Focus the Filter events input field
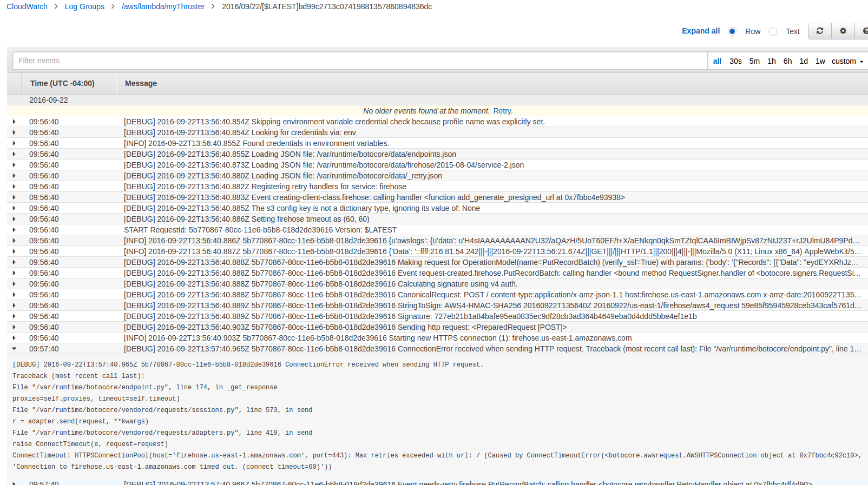 point(360,61)
